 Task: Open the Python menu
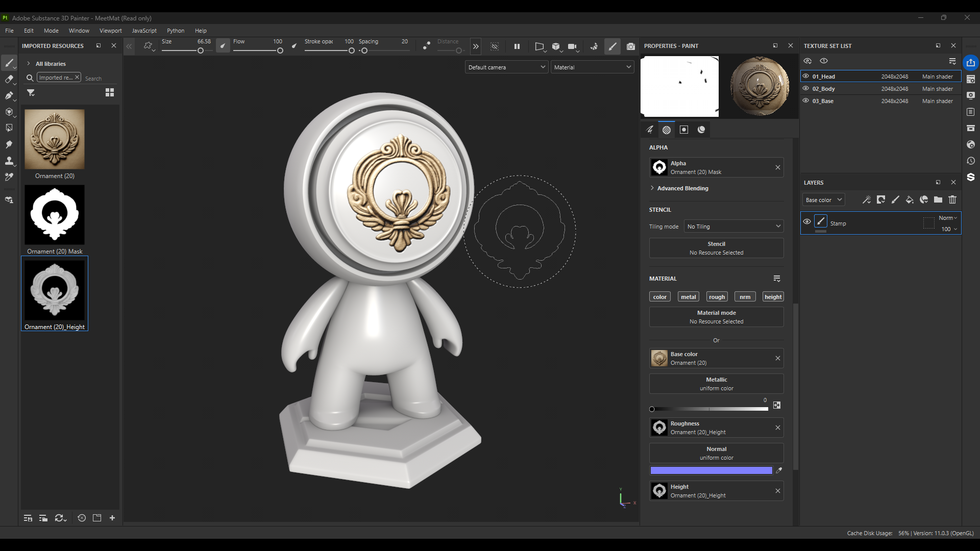[175, 31]
